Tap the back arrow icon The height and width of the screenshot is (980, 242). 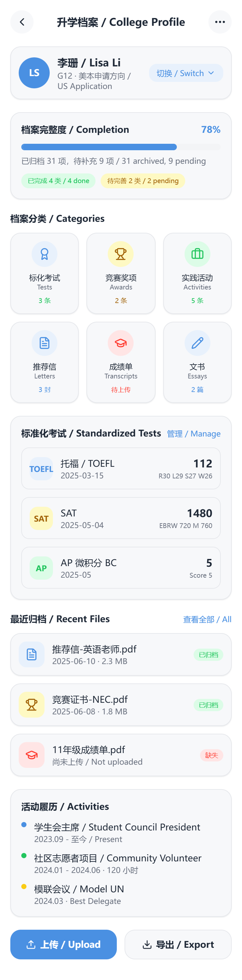pos(22,22)
